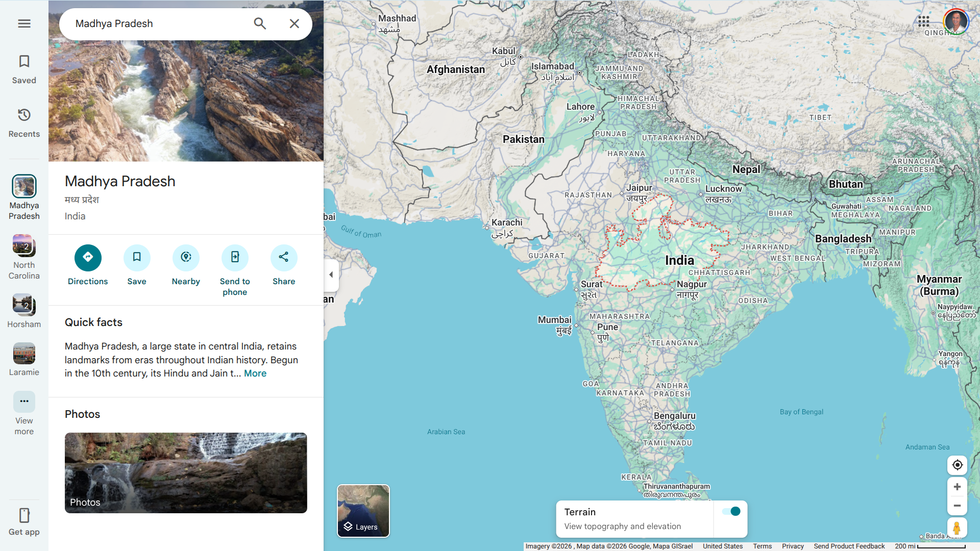Screen dimensions: 980x551
Task: Open Saved places in sidebar
Action: pos(24,69)
